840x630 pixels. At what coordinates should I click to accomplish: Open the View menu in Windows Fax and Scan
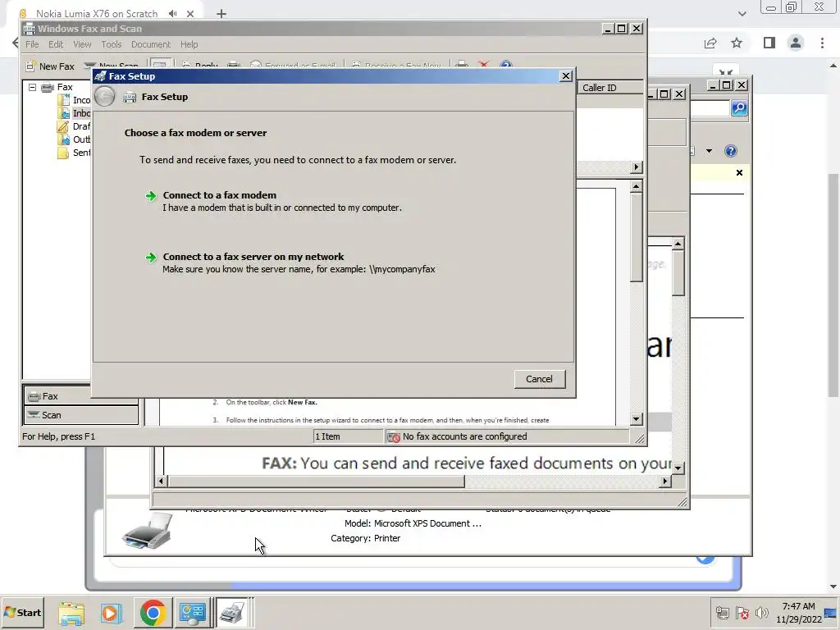click(82, 44)
